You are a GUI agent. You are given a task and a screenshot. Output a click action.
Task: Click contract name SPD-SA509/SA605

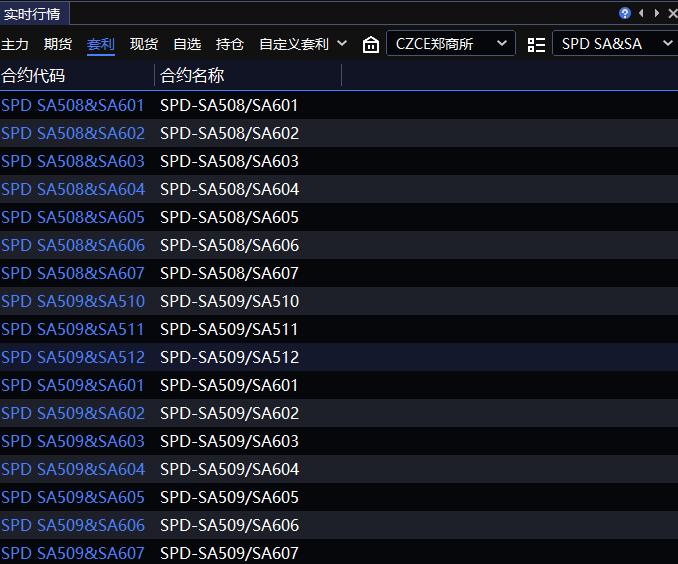(229, 497)
